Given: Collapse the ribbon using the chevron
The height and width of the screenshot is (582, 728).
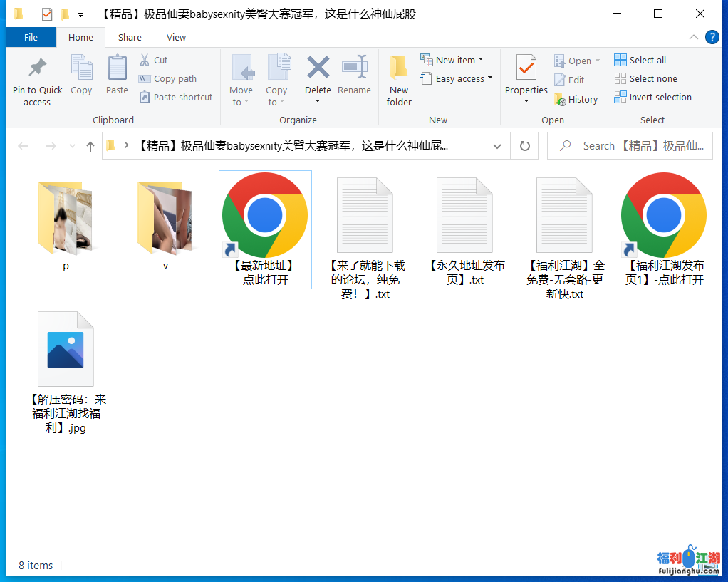Looking at the screenshot, I should click(694, 38).
